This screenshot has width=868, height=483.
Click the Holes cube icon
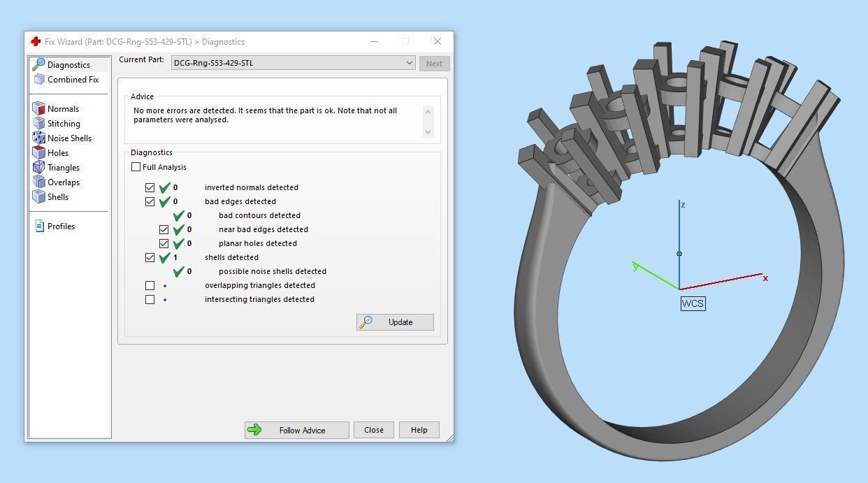(39, 152)
